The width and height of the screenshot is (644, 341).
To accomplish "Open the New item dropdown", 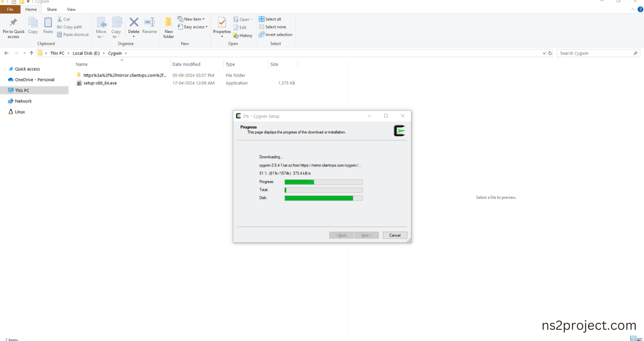I will coord(191,19).
